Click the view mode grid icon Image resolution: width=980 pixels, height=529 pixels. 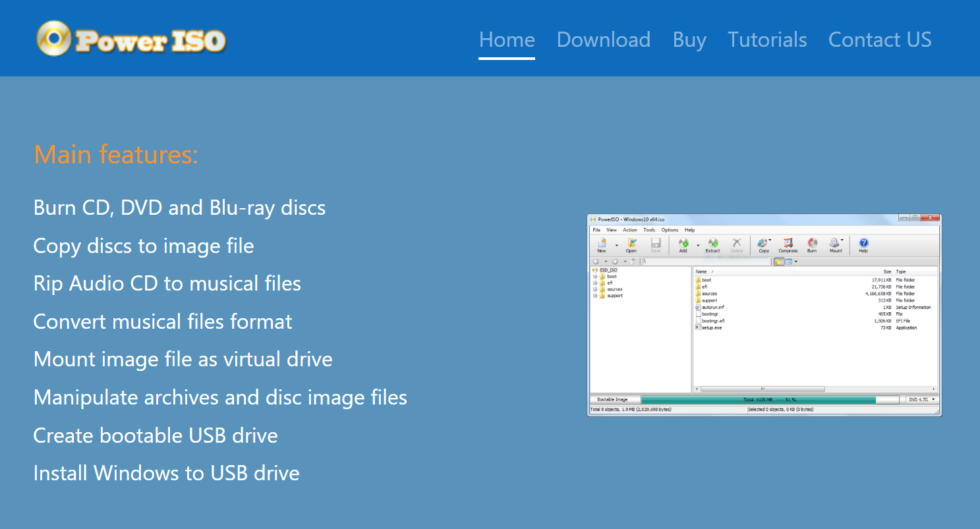[x=789, y=262]
